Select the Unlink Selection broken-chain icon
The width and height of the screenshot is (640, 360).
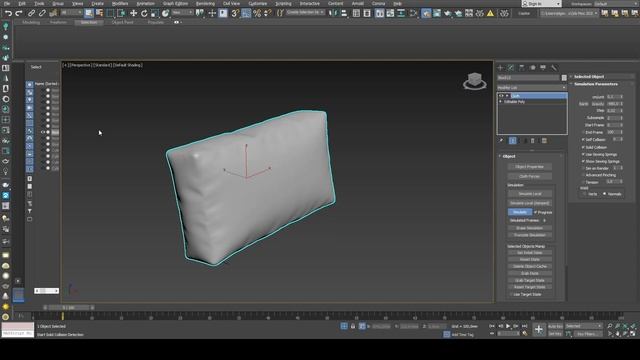[42, 13]
